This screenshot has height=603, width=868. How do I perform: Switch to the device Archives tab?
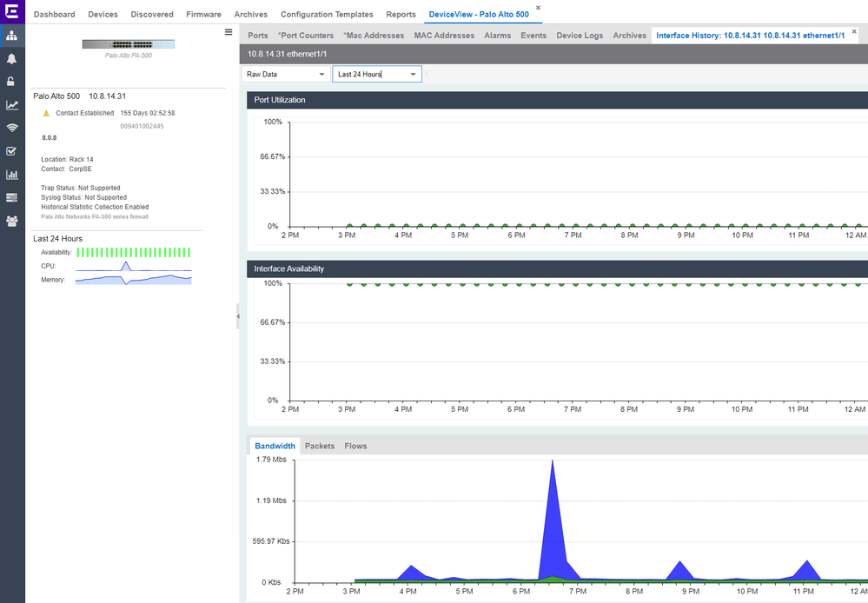pyautogui.click(x=629, y=36)
